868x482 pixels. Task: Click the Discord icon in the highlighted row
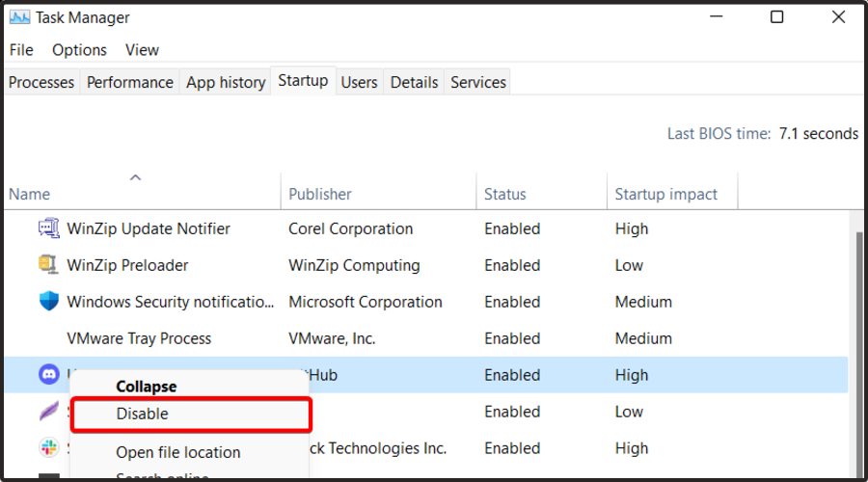(x=48, y=375)
